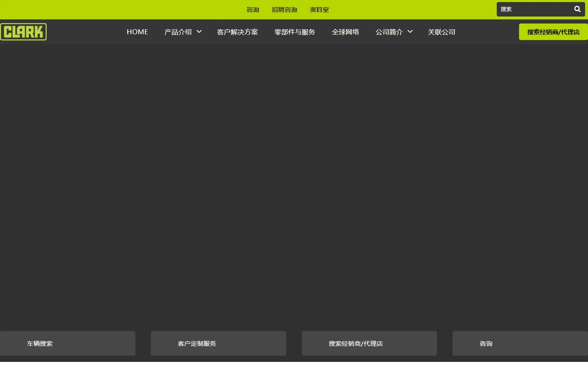Select 全球网络 menu item
This screenshot has width=588, height=385.
tap(346, 32)
